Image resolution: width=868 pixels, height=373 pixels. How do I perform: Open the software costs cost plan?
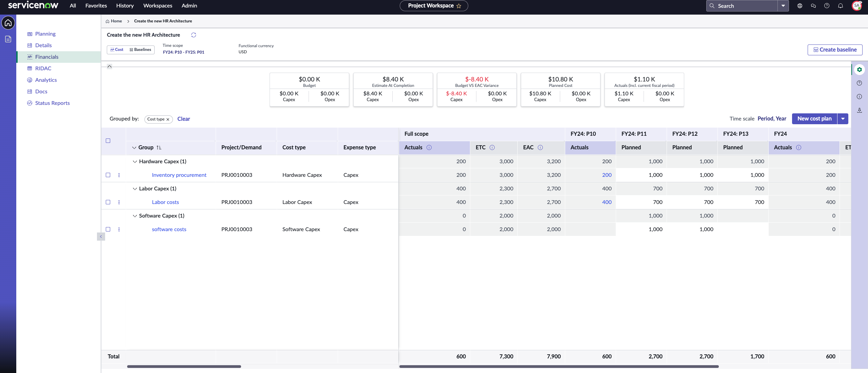169,229
